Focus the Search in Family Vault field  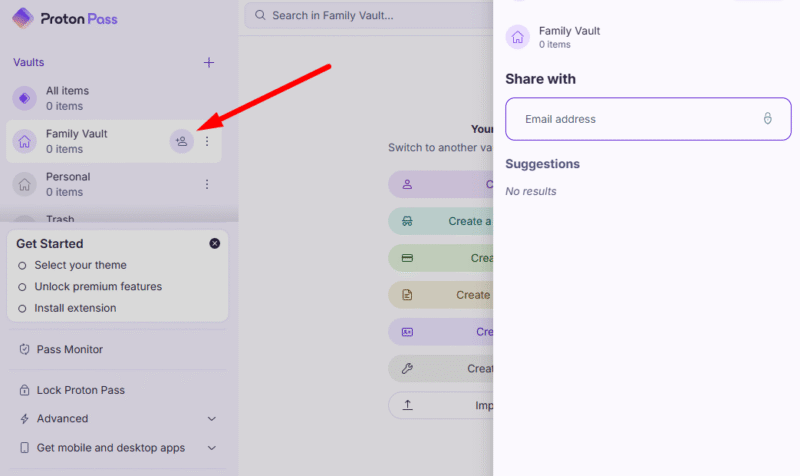click(x=368, y=15)
